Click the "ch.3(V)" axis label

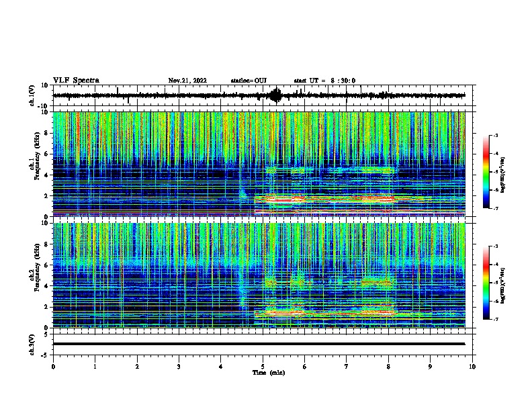coord(32,345)
